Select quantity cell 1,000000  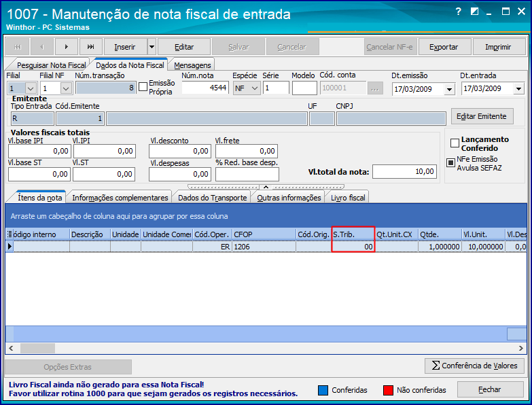(440, 247)
